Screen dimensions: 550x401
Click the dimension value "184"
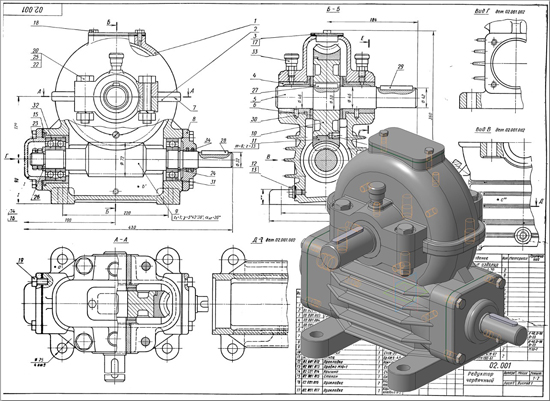pos(373,20)
